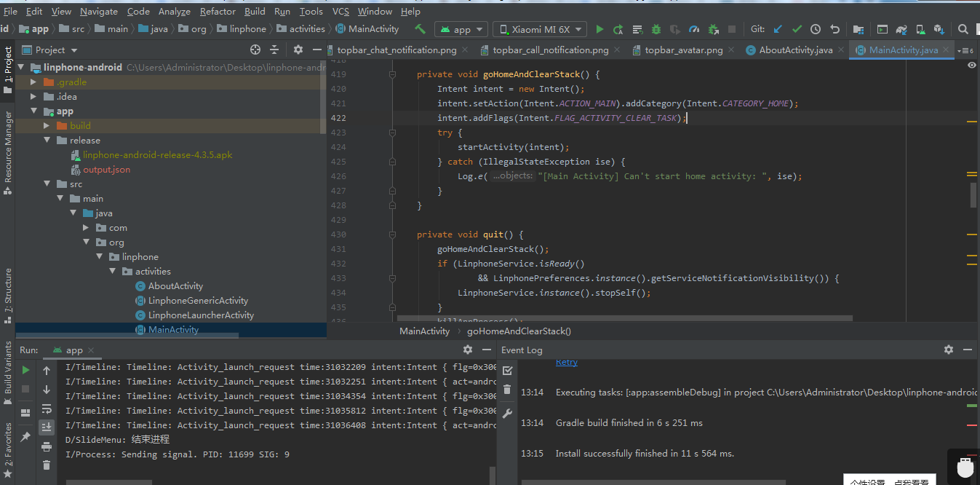Click the green Run app button
The width and height of the screenshot is (980, 485).
pyautogui.click(x=599, y=30)
